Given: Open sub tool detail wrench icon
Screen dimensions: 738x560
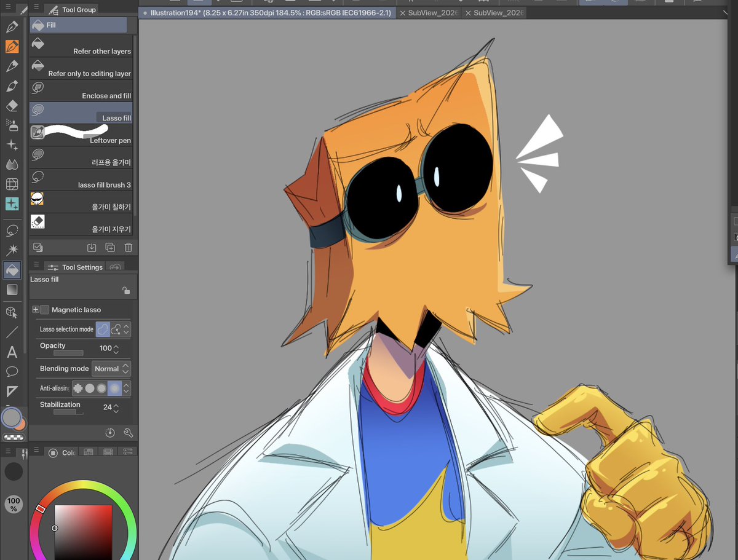Looking at the screenshot, I should [x=128, y=433].
